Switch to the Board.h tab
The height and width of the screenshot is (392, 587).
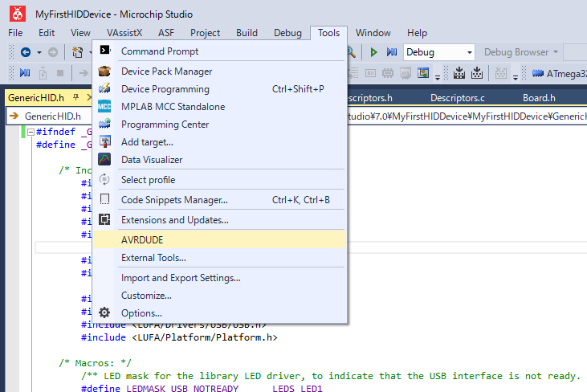[x=539, y=98]
